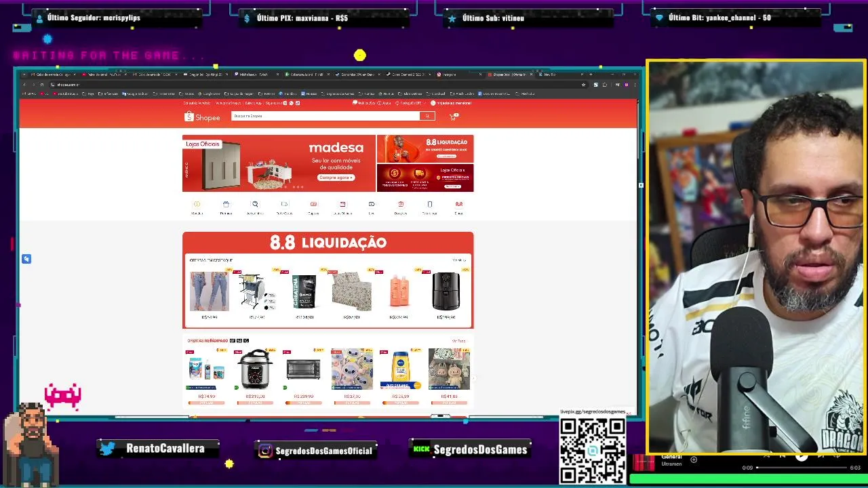This screenshot has height=488, width=868.
Task: Open the orange shampoo bottles product
Action: (x=399, y=291)
